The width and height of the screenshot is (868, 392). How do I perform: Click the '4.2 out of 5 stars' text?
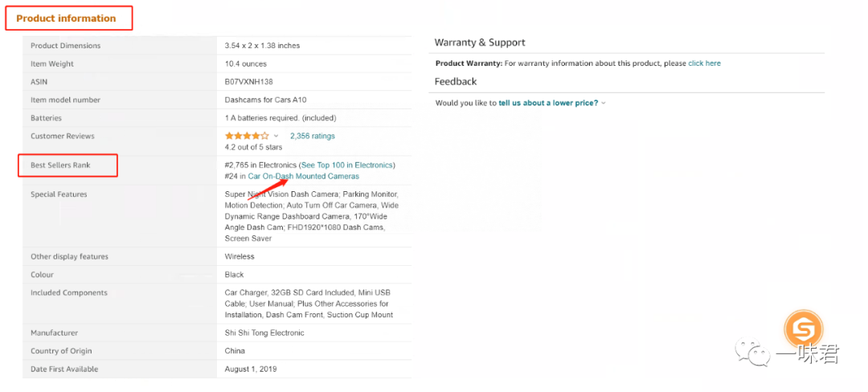253,147
